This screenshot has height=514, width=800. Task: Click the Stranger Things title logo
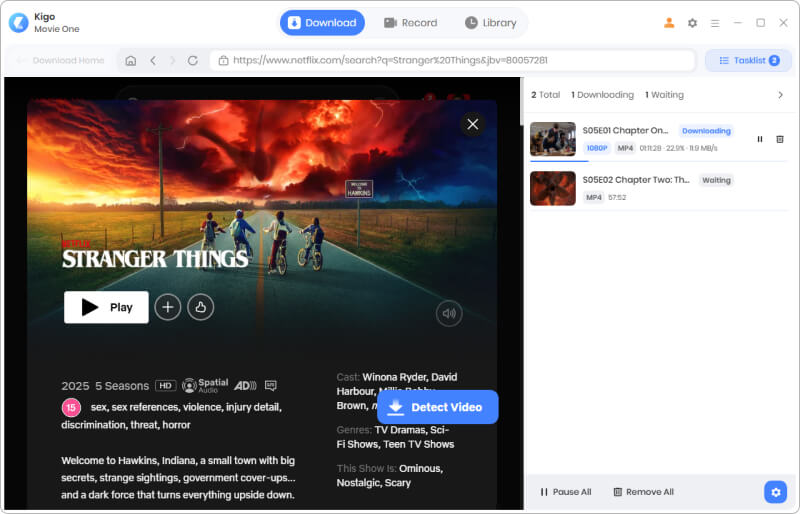[x=155, y=254]
